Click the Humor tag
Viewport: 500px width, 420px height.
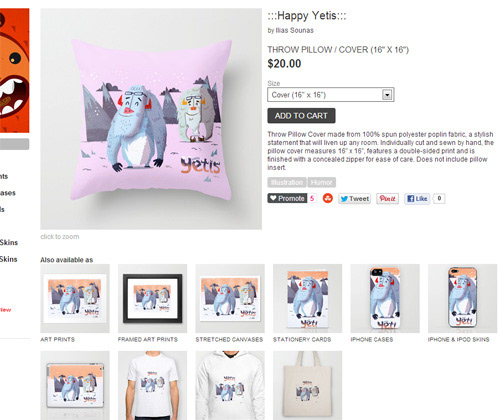pyautogui.click(x=321, y=182)
